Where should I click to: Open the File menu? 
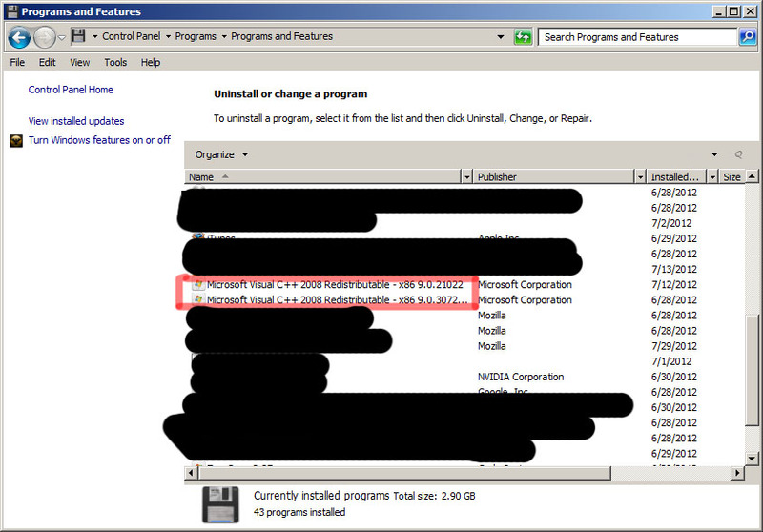click(x=17, y=63)
